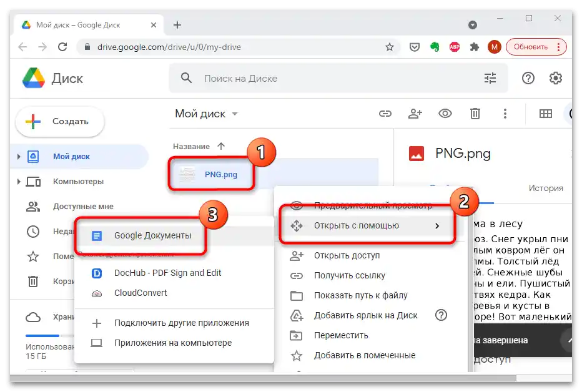This screenshot has width=582, height=392.
Task: Bookmark this page with the star icon
Action: 390,47
